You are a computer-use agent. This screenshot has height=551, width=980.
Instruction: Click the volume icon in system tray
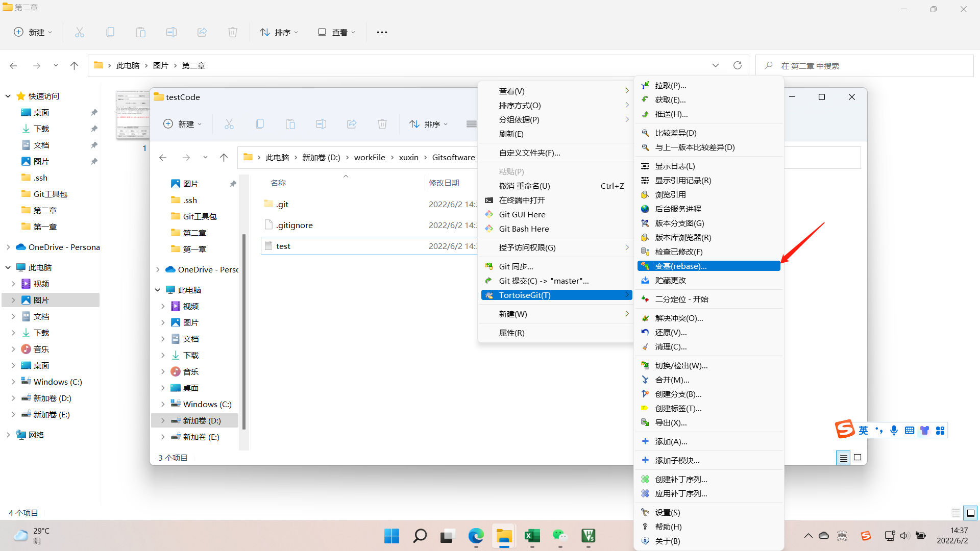tap(904, 536)
